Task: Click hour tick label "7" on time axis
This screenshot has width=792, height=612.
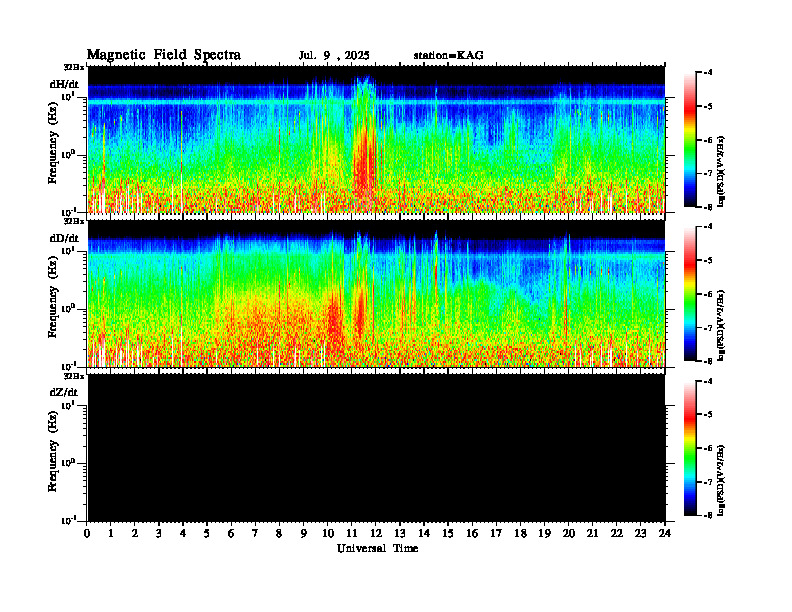Action: click(x=255, y=533)
